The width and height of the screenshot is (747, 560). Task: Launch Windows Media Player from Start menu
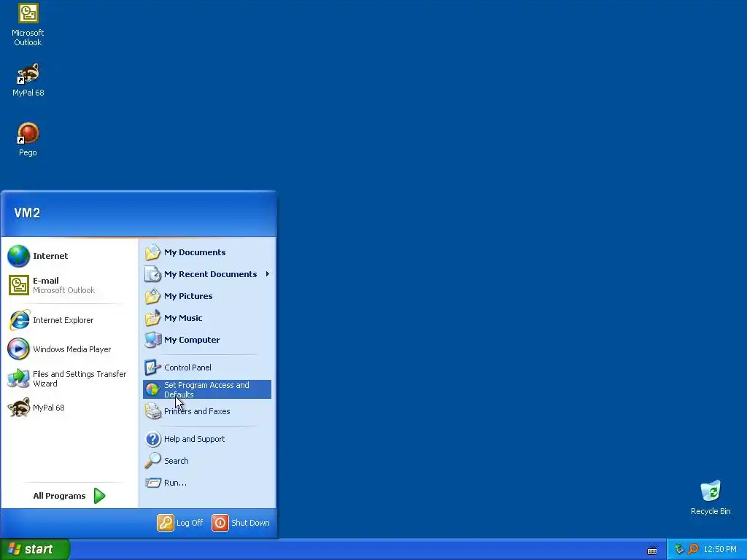[x=66, y=349]
